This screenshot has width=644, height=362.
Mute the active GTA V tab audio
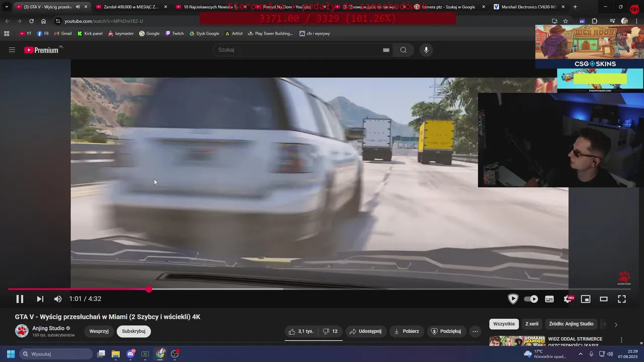click(x=77, y=7)
